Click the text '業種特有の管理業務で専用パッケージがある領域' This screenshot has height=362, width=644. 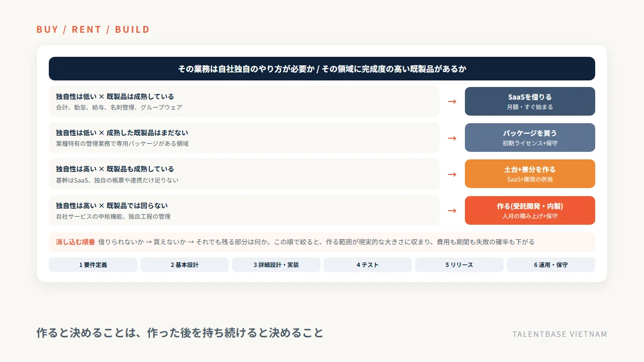[x=122, y=143]
